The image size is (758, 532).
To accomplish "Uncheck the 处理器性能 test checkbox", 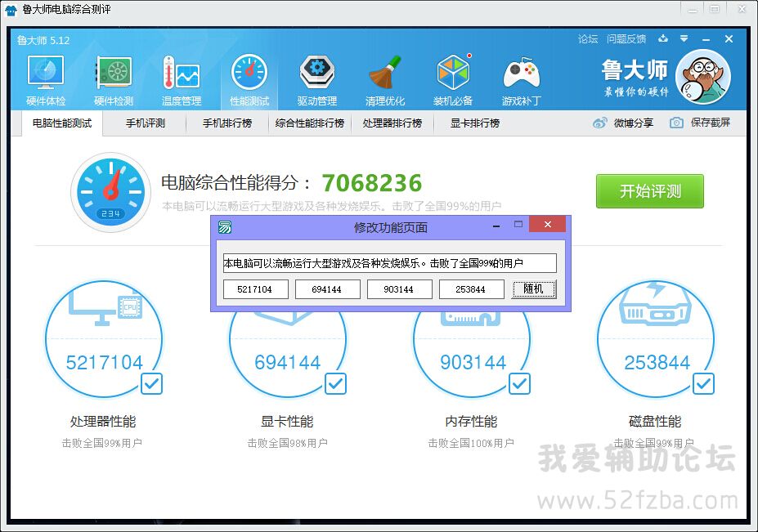I will pyautogui.click(x=151, y=383).
